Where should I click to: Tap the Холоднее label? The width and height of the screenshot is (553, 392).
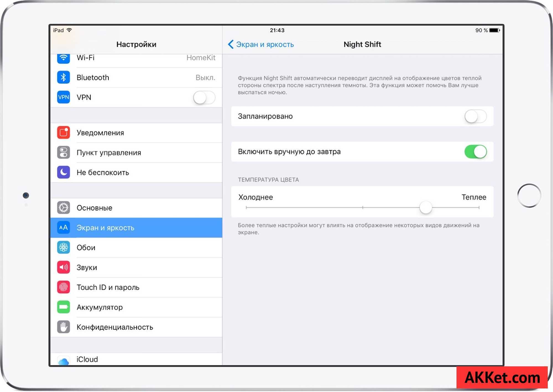pos(255,197)
